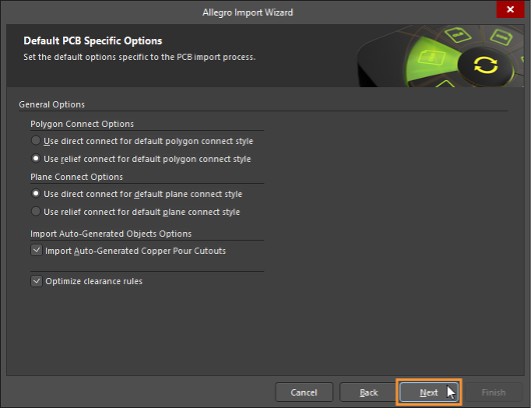532x408 pixels.
Task: Click the Import Auto-Generated Objects Options label
Action: 111,234
